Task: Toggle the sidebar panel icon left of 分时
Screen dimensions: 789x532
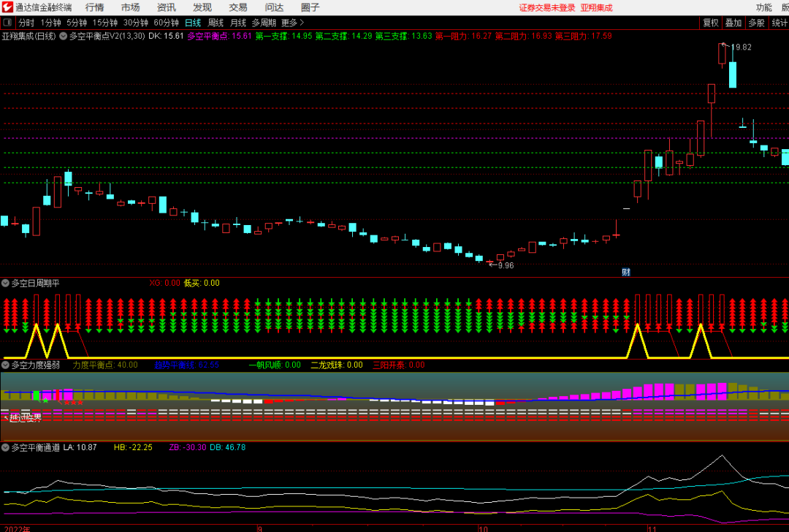Action: 7,23
